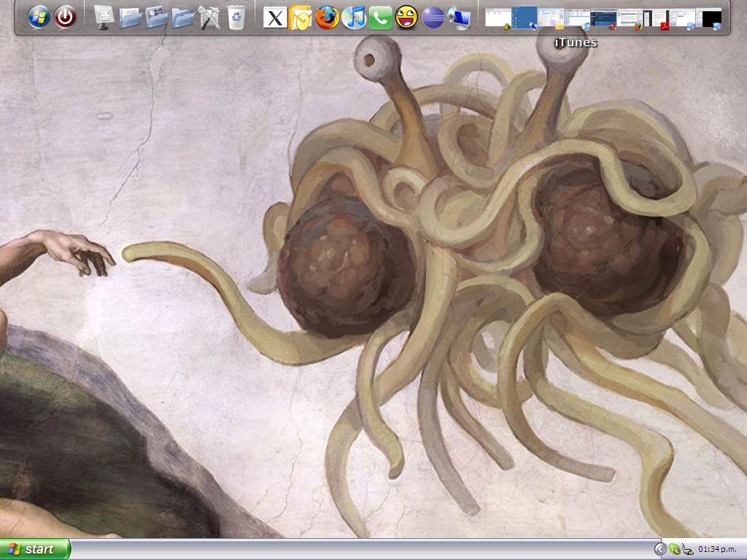
Task: Click the network cable tray icon
Action: point(687,550)
